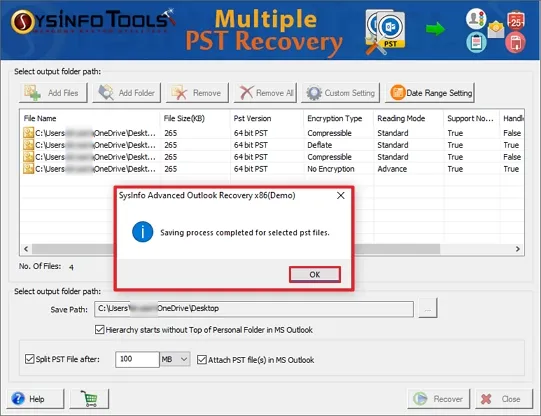The image size is (541, 416).
Task: Click the Support No... column header
Action: [x=472, y=118]
